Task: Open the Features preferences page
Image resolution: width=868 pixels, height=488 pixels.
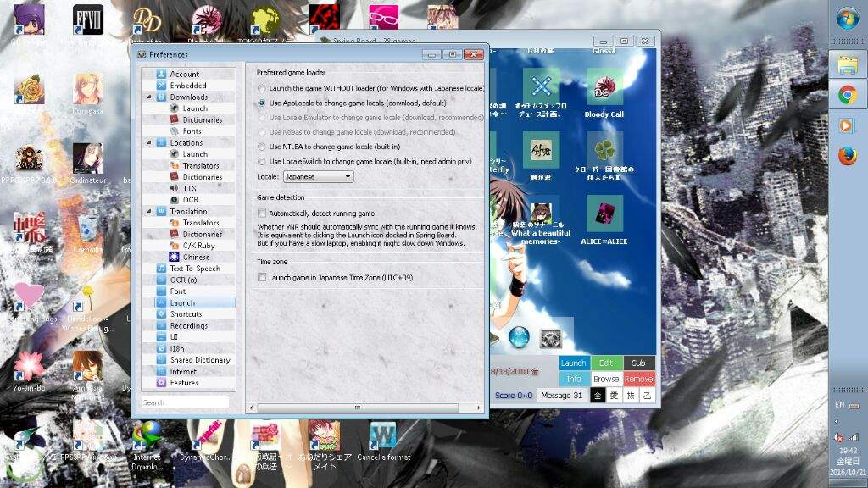Action: tap(184, 383)
